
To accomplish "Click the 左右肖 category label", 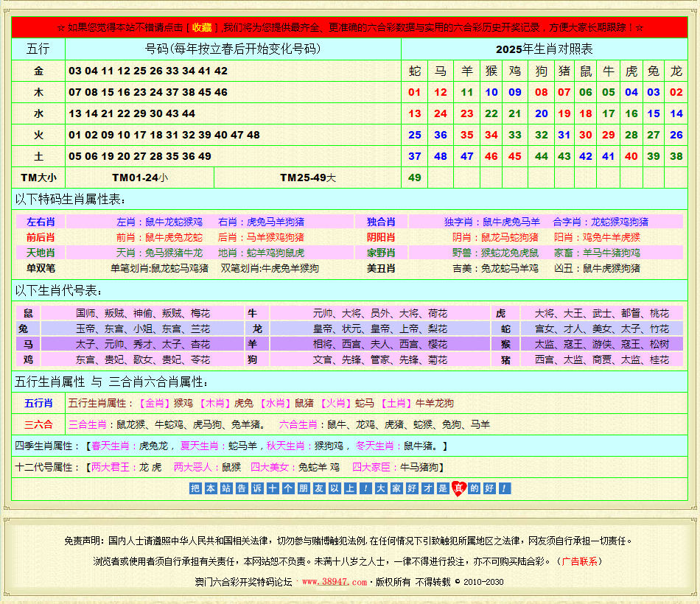I will [41, 222].
